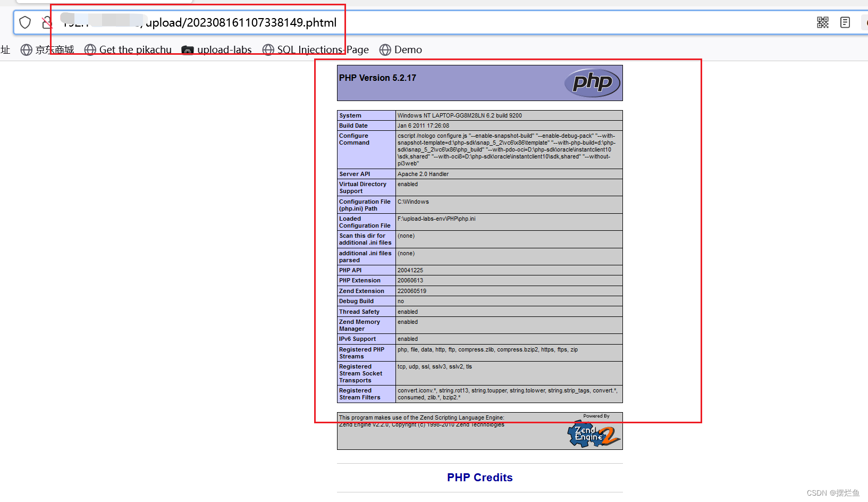The height and width of the screenshot is (502, 868).
Task: Open the QR code icon in address bar
Action: [823, 22]
